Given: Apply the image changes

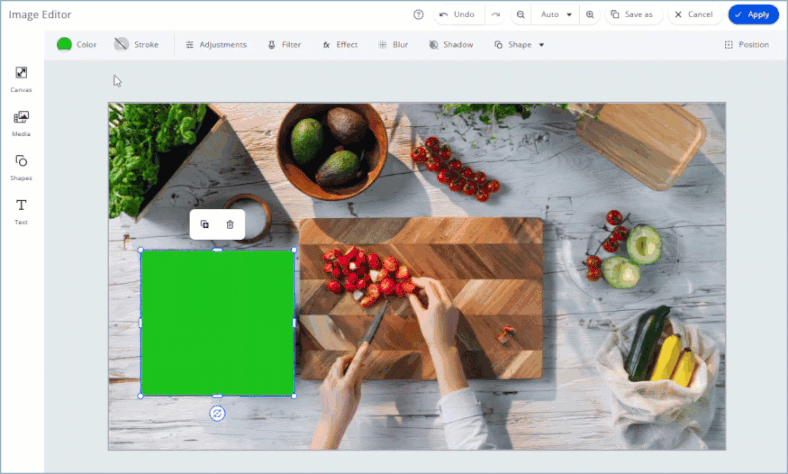Looking at the screenshot, I should (752, 15).
